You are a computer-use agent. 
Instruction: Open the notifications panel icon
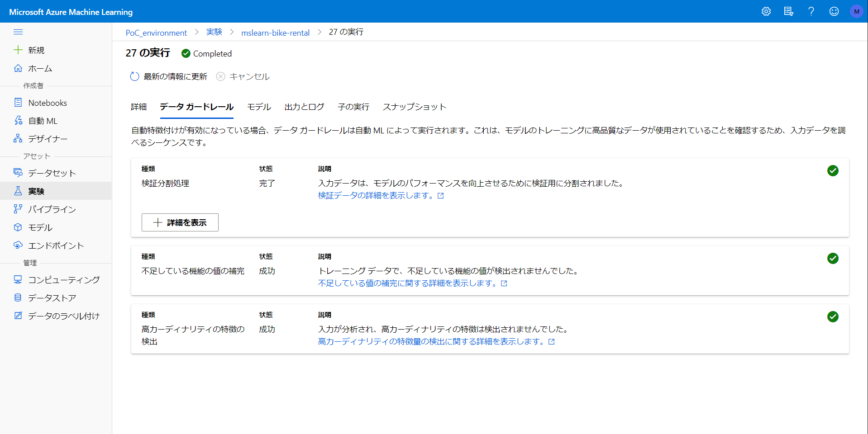(x=789, y=11)
